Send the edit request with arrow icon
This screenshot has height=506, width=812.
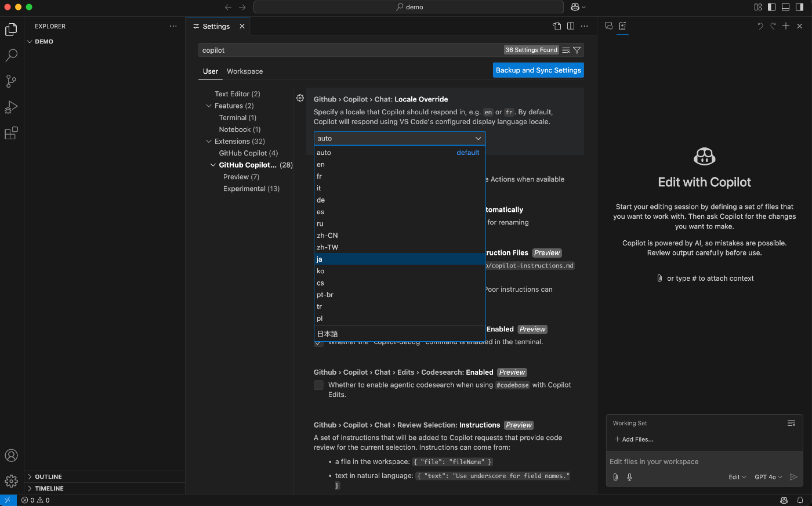(x=794, y=477)
